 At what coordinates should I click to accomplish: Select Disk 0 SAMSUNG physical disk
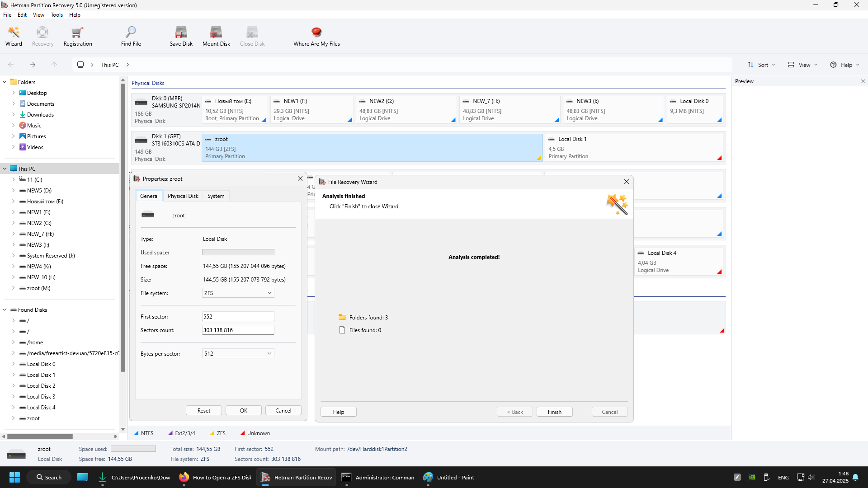tap(166, 109)
